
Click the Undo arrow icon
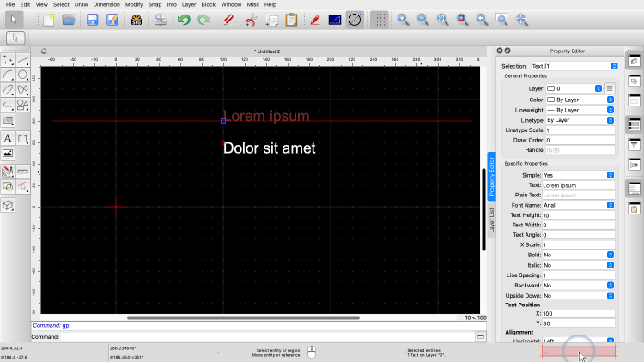tap(184, 20)
